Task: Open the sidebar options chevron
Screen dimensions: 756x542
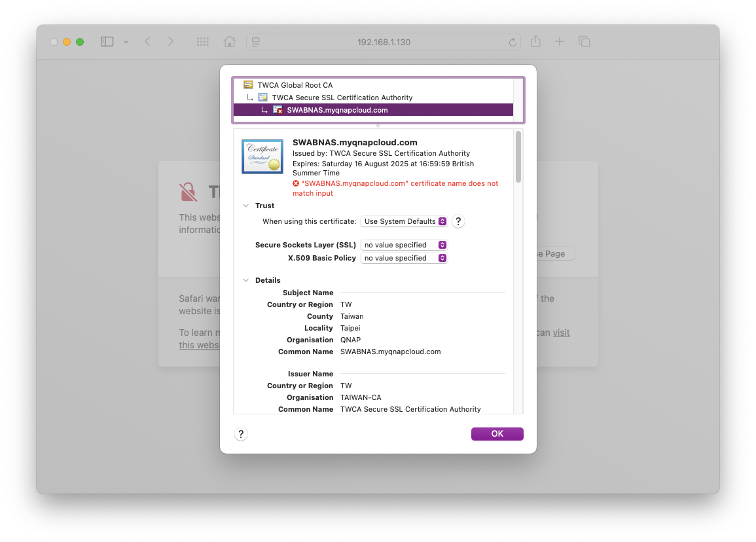Action: [126, 42]
